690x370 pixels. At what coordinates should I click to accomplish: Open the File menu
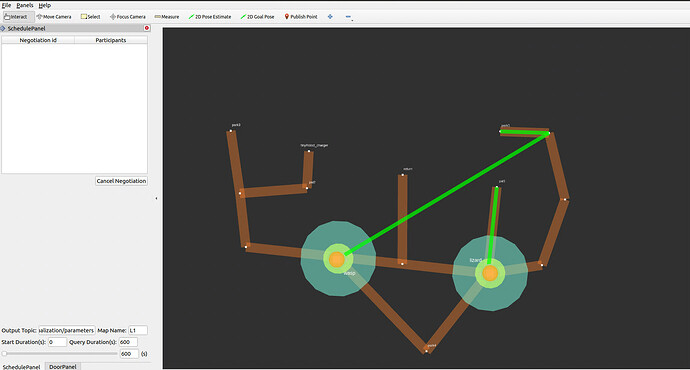(7, 5)
